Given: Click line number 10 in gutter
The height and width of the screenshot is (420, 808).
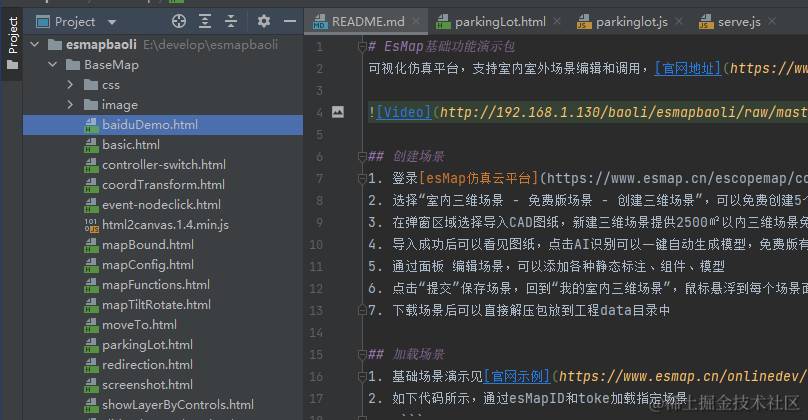Looking at the screenshot, I should click(x=316, y=244).
